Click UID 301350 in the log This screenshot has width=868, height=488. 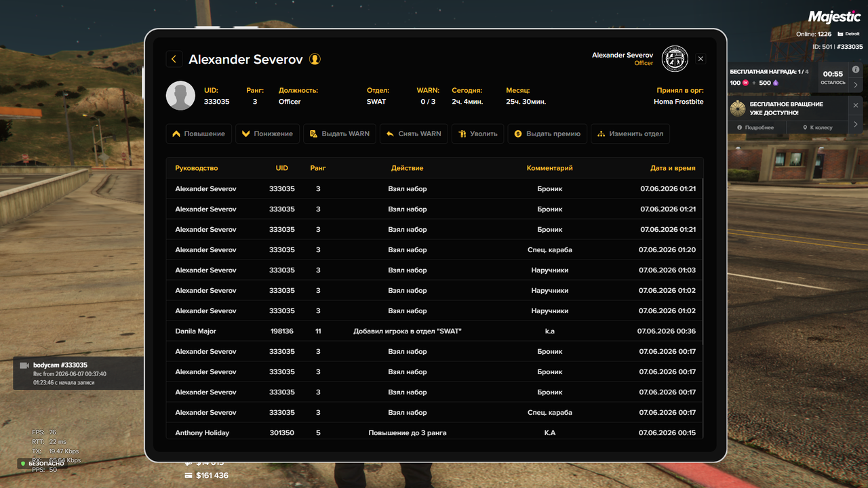click(282, 433)
